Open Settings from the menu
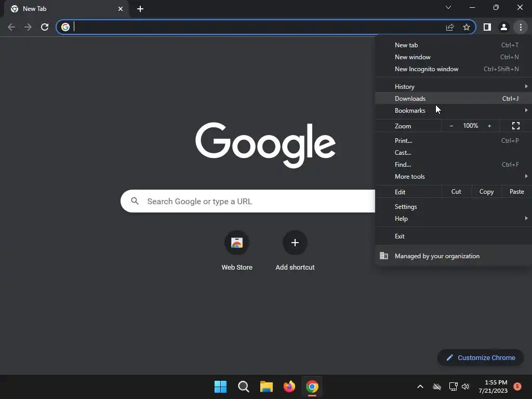The width and height of the screenshot is (532, 399). coord(453,207)
